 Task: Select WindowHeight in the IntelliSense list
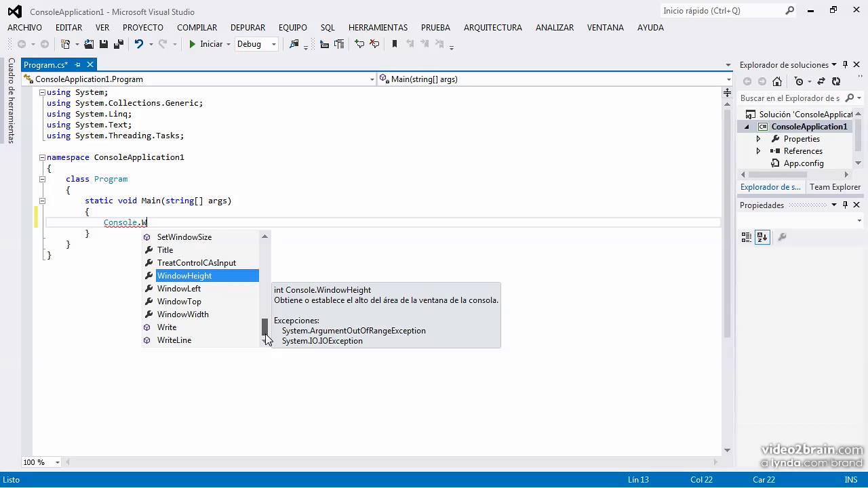coord(201,276)
